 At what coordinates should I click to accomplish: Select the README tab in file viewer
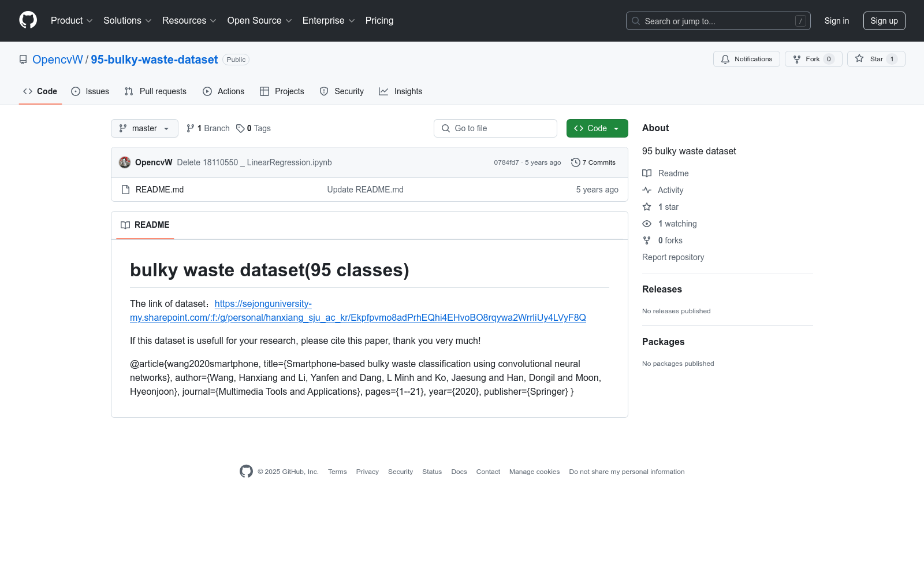[x=145, y=225]
